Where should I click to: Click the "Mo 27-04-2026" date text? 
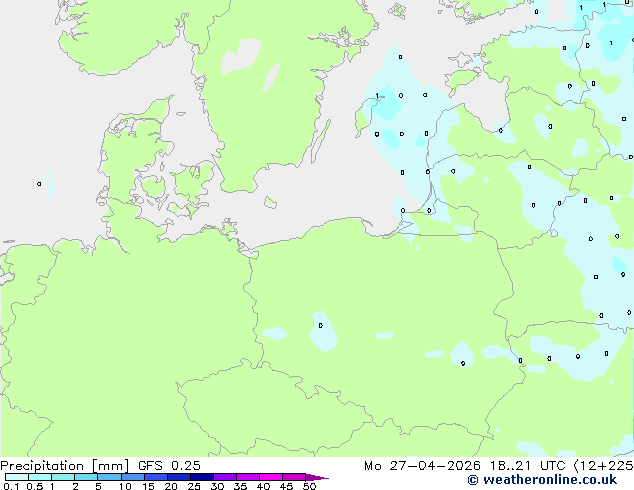coord(422,466)
